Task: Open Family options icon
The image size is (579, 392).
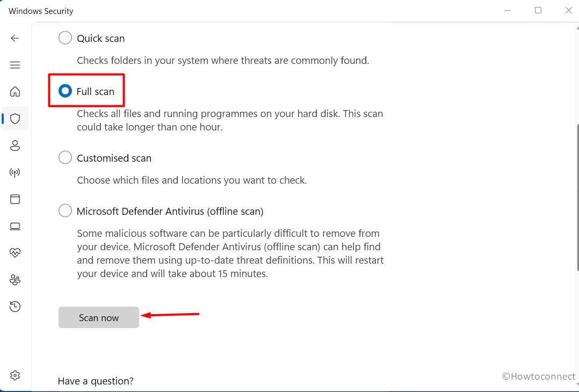Action: [x=15, y=280]
